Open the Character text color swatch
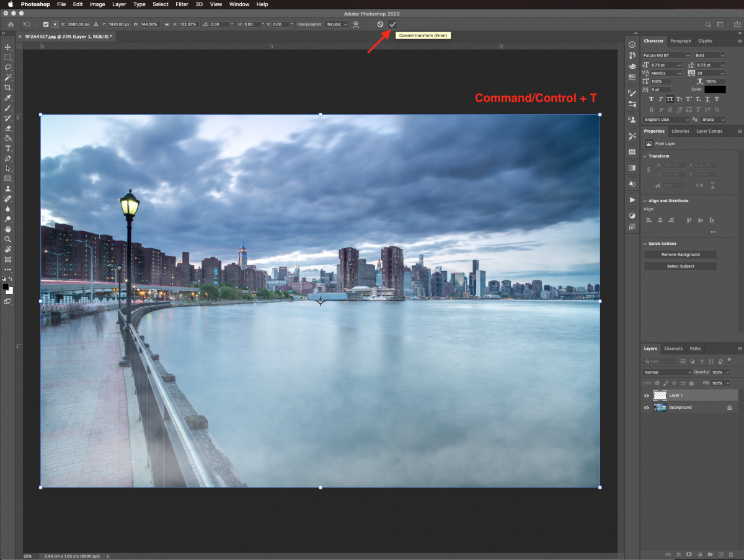 coord(714,89)
